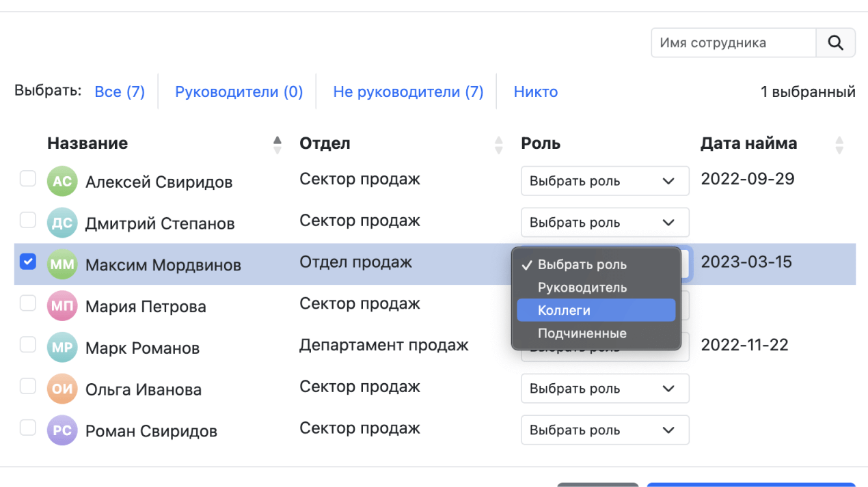Image resolution: width=868 pixels, height=487 pixels.
Task: Click the МП avatar of Мария Петрова
Action: [x=62, y=306]
